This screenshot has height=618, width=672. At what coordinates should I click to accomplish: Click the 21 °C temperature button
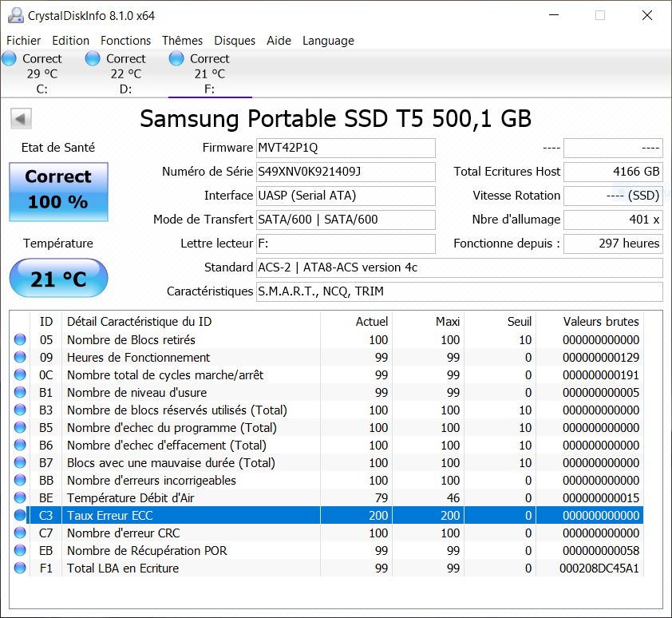click(59, 278)
